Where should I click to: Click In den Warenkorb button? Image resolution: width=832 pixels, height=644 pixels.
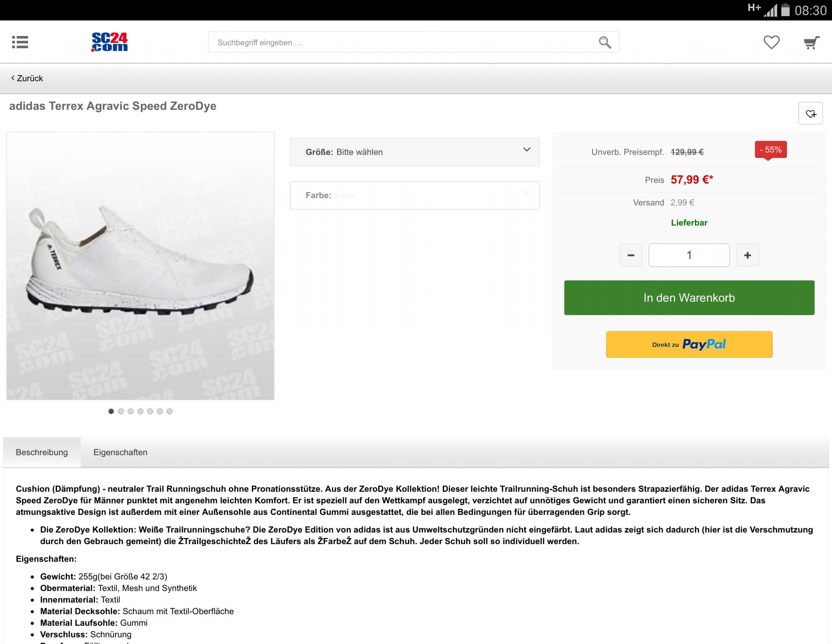pos(689,298)
